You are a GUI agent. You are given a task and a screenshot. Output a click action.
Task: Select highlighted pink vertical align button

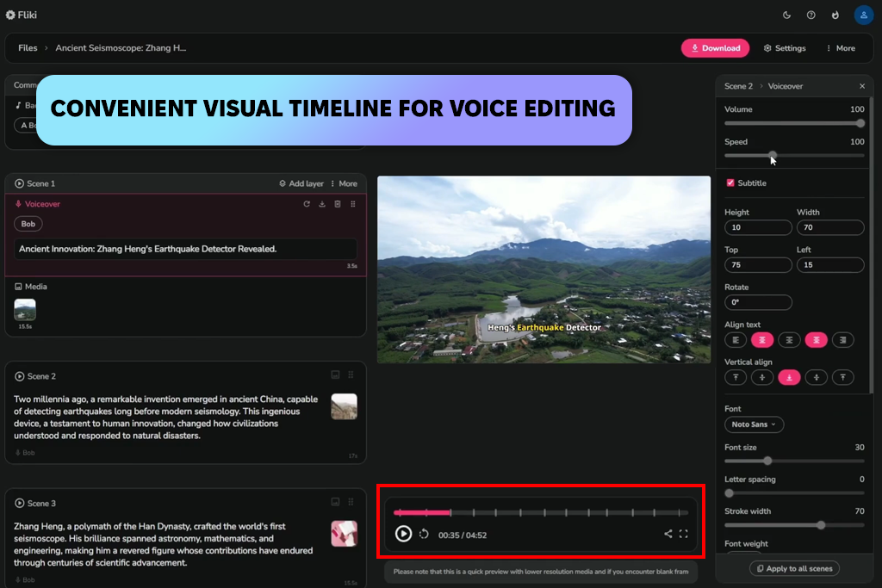tap(789, 378)
